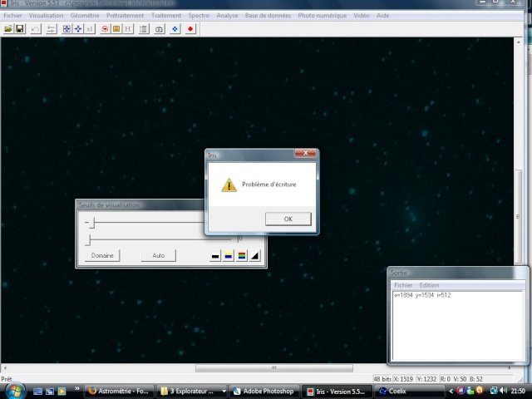Switch to 3 Explorateur taskbar group
The width and height of the screenshot is (532, 399).
pos(189,392)
